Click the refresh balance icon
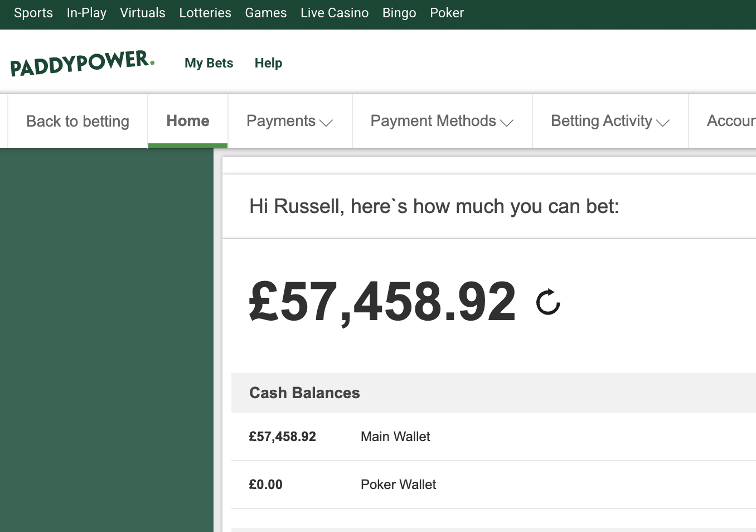 548,302
